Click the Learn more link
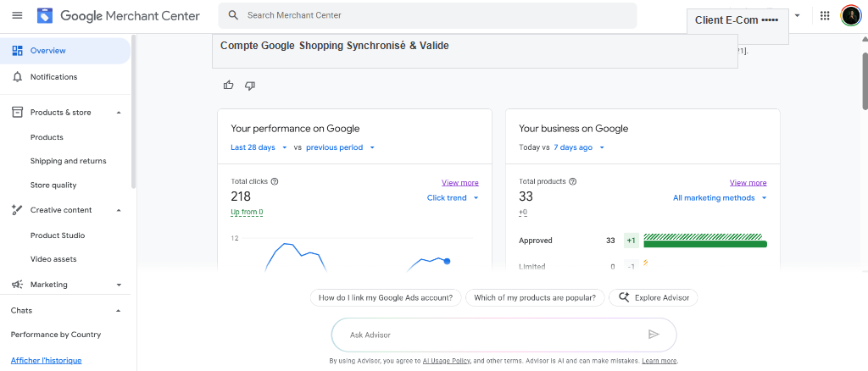 click(x=659, y=361)
